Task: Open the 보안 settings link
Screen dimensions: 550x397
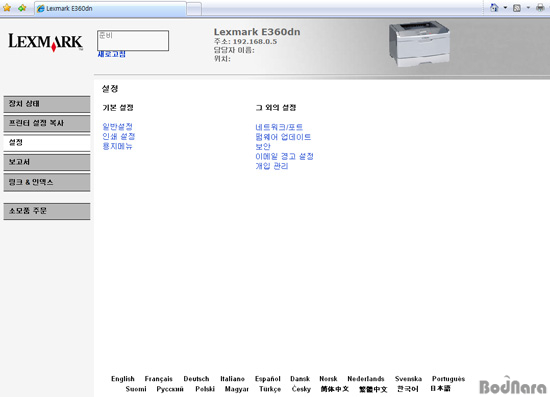Action: pyautogui.click(x=263, y=147)
